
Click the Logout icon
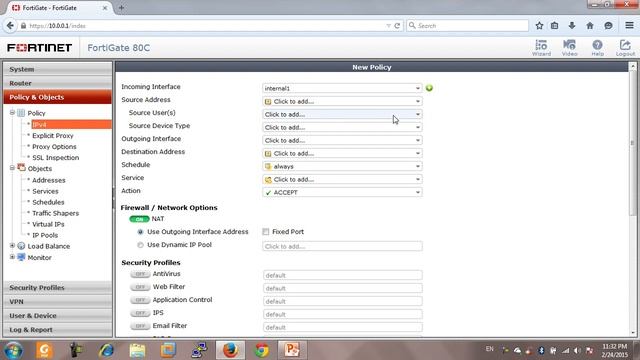click(x=625, y=47)
